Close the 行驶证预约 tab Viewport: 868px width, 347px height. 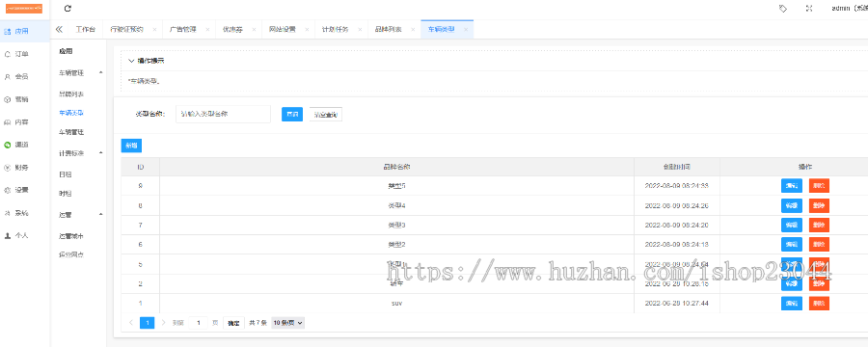(154, 29)
